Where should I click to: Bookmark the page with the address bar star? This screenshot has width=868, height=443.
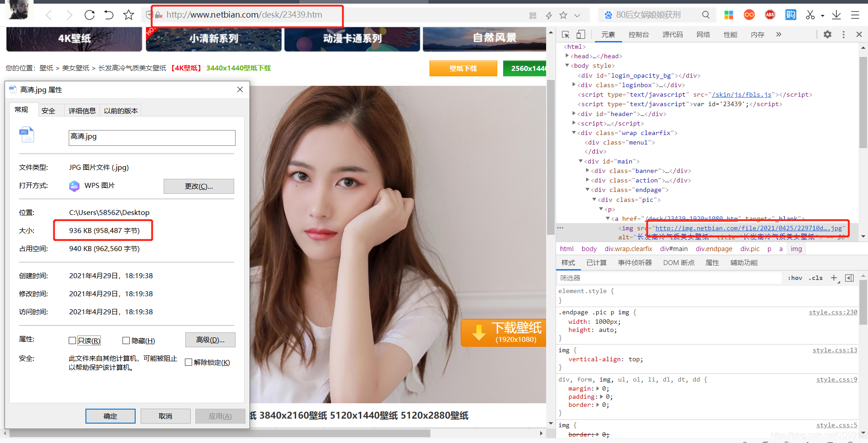pyautogui.click(x=563, y=15)
